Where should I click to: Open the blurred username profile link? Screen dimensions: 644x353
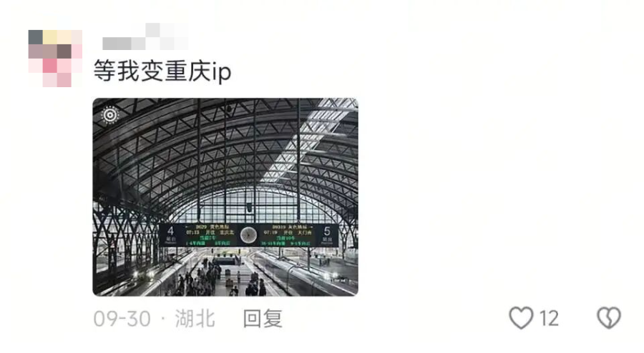pos(145,36)
